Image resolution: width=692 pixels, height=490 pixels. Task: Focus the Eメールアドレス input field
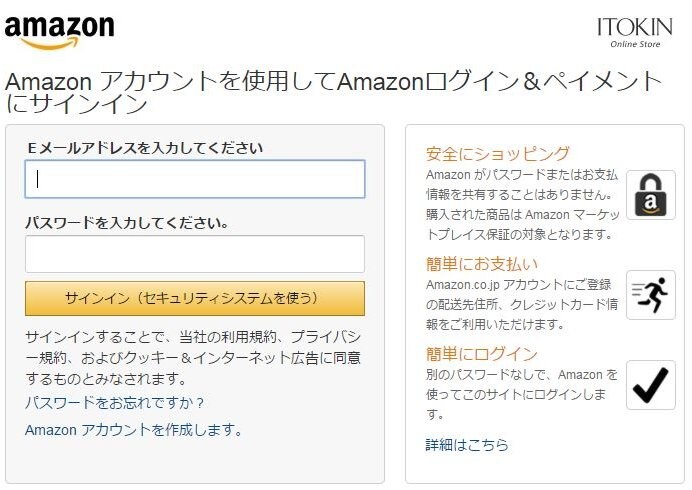(x=195, y=179)
